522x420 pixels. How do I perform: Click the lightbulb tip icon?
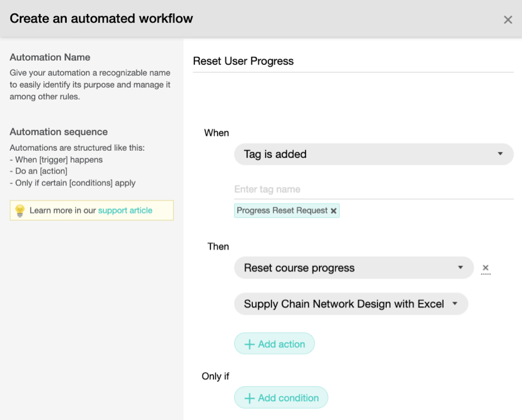[20, 211]
